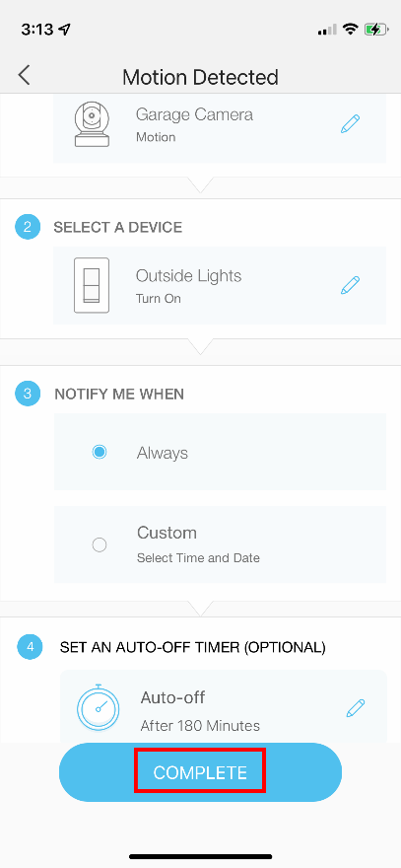Tap the step 2 number badge
Image resolution: width=401 pixels, height=868 pixels.
click(x=28, y=227)
